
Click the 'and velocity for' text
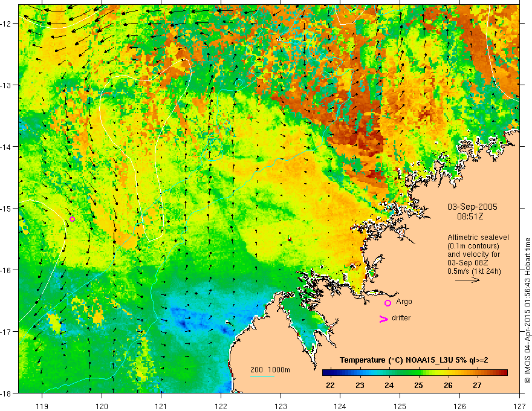473,254
